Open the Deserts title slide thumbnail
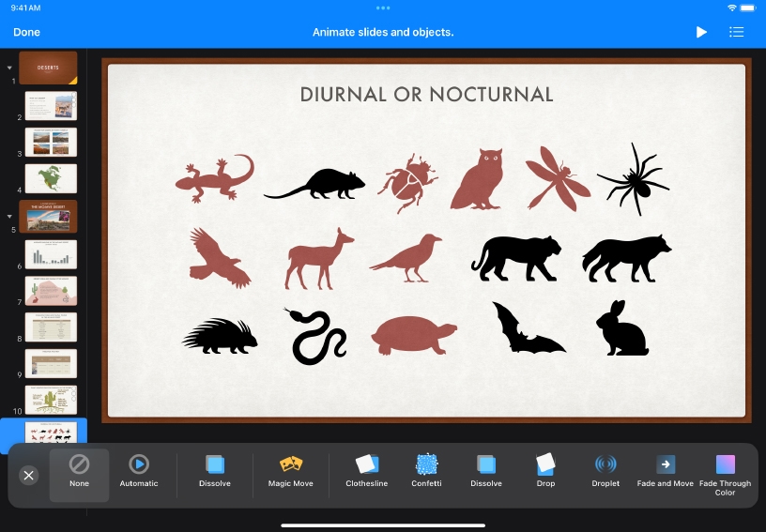Image resolution: width=766 pixels, height=532 pixels. [48, 68]
